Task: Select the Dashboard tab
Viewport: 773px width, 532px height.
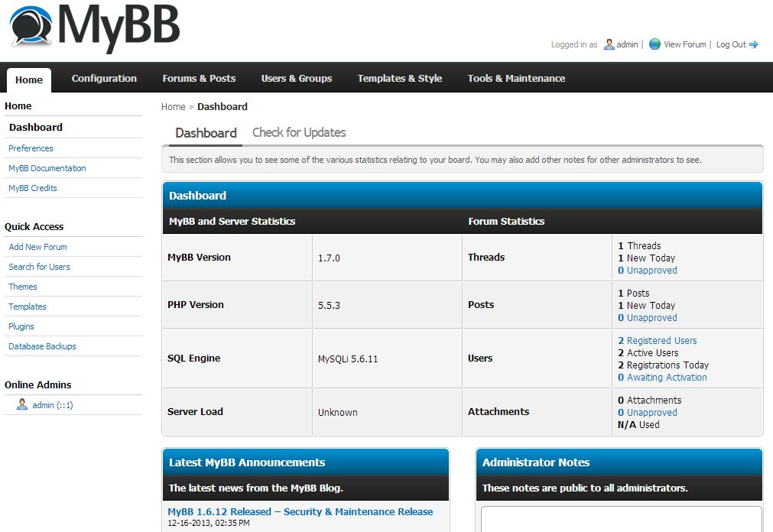Action: 206,133
